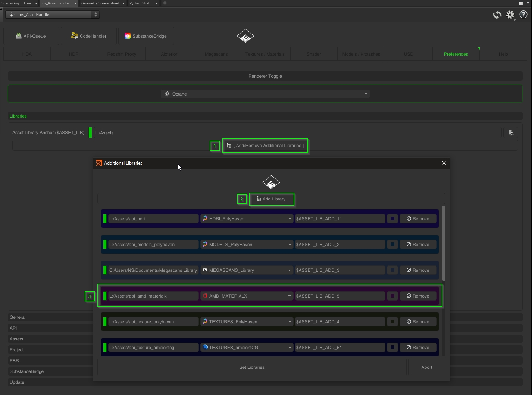This screenshot has width=532, height=395.
Task: Open the API-Queue panel
Action: point(31,36)
